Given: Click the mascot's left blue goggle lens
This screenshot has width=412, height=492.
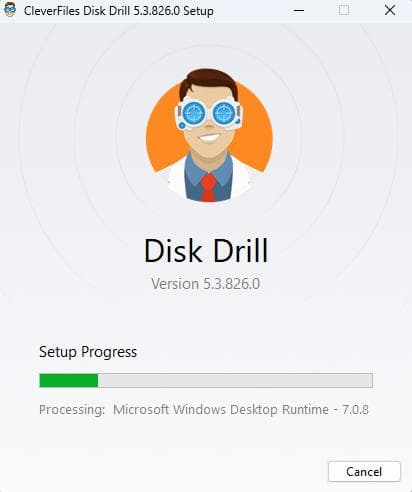Looking at the screenshot, I should click(194, 114).
